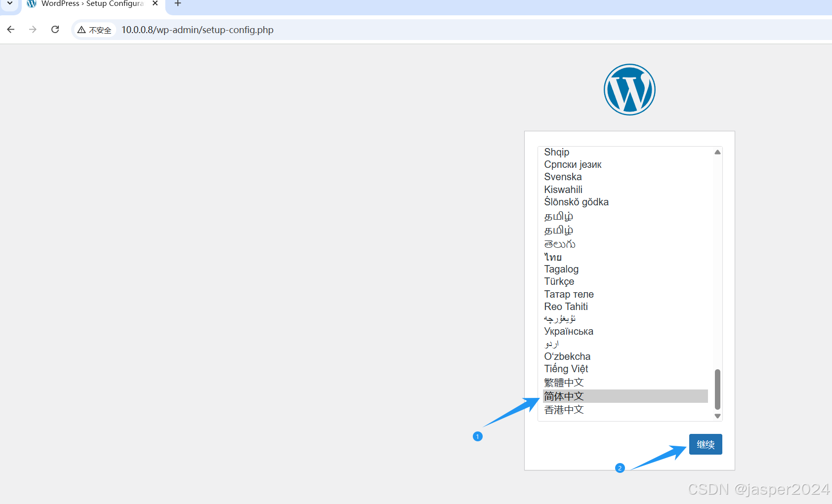Open a new browser tab
The image size is (832, 504).
tap(178, 3)
